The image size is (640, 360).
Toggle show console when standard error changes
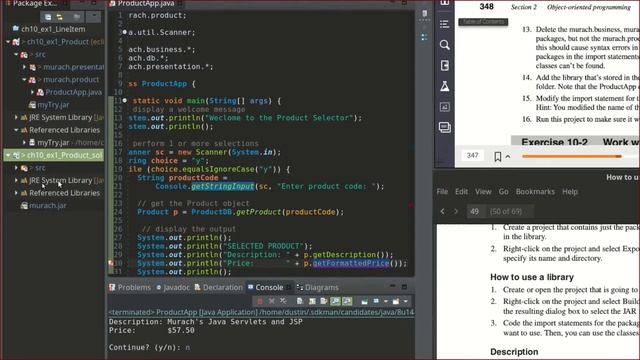click(x=347, y=301)
